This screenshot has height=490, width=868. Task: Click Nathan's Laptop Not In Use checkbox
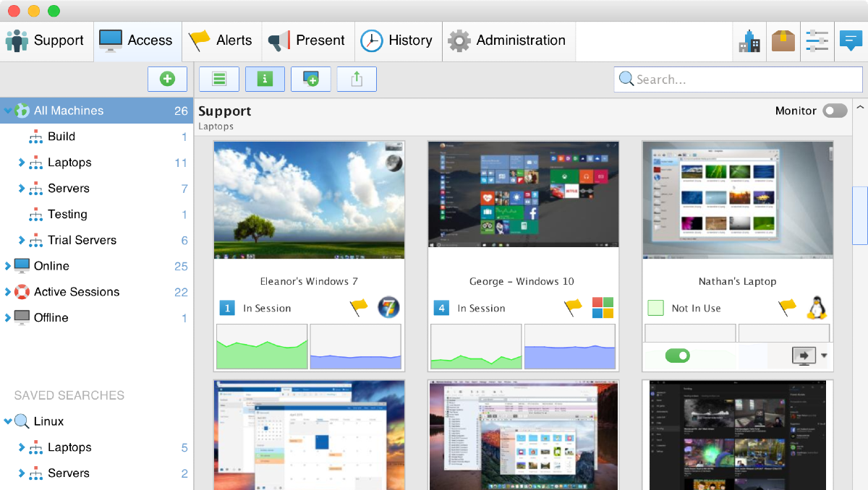pyautogui.click(x=655, y=308)
